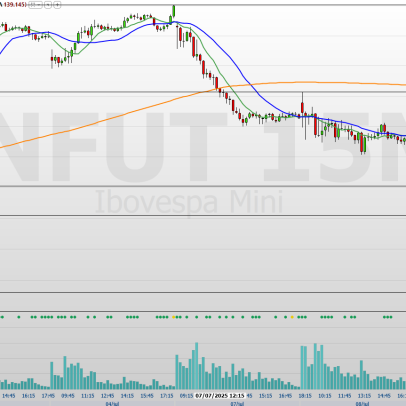Click the 10:15 time axis label
The width and height of the screenshot is (406, 406).
[325, 396]
